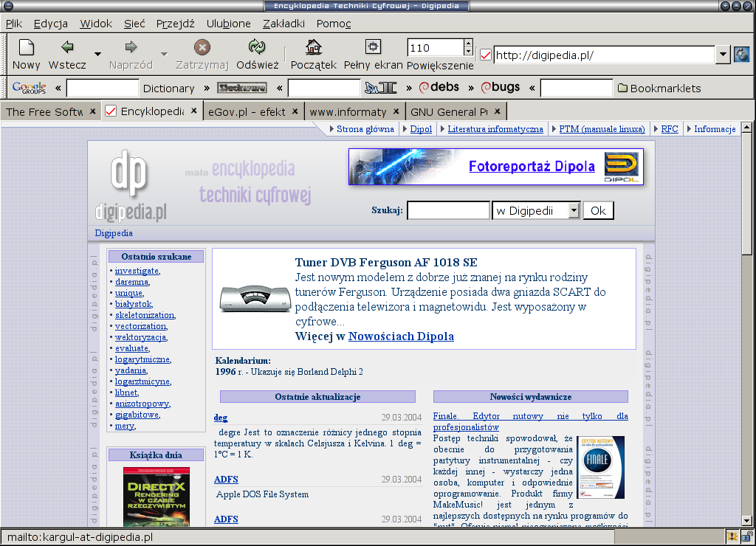Viewport: 756px width, 546px height.
Task: Open the window menu button in title bar
Action: click(8, 6)
